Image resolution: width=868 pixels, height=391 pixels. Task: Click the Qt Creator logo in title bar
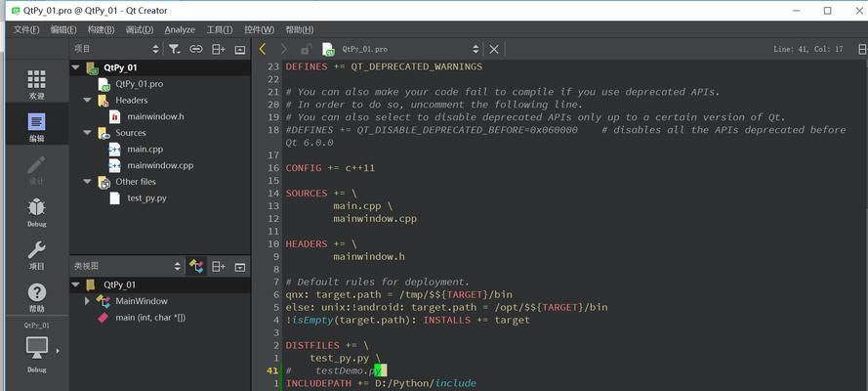point(16,11)
